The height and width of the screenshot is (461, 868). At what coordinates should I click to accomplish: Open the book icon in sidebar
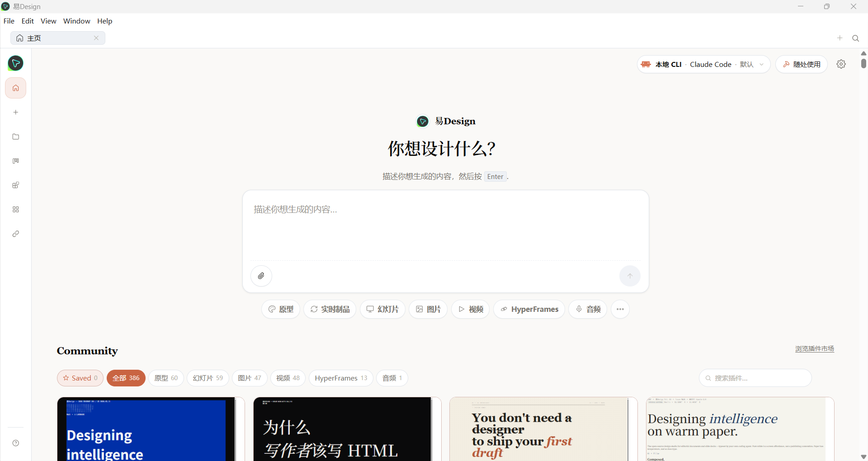[15, 161]
